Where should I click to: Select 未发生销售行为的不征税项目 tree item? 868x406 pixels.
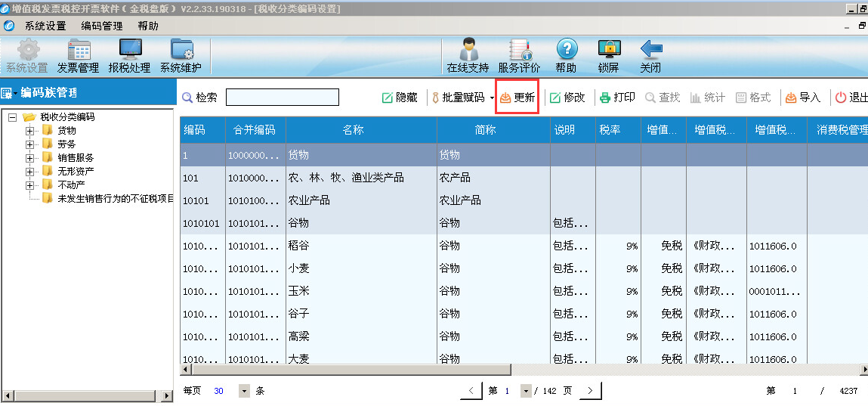click(x=115, y=198)
